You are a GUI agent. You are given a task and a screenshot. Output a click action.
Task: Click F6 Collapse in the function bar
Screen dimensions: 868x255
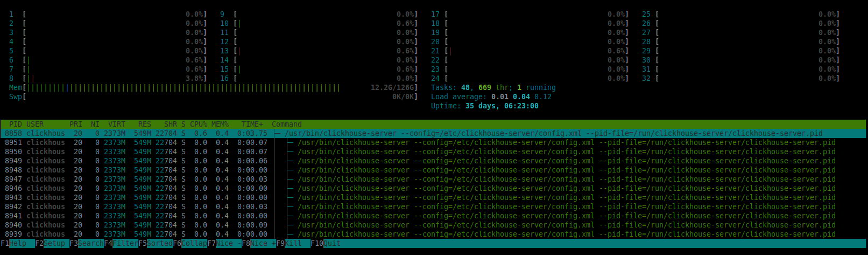[190, 243]
